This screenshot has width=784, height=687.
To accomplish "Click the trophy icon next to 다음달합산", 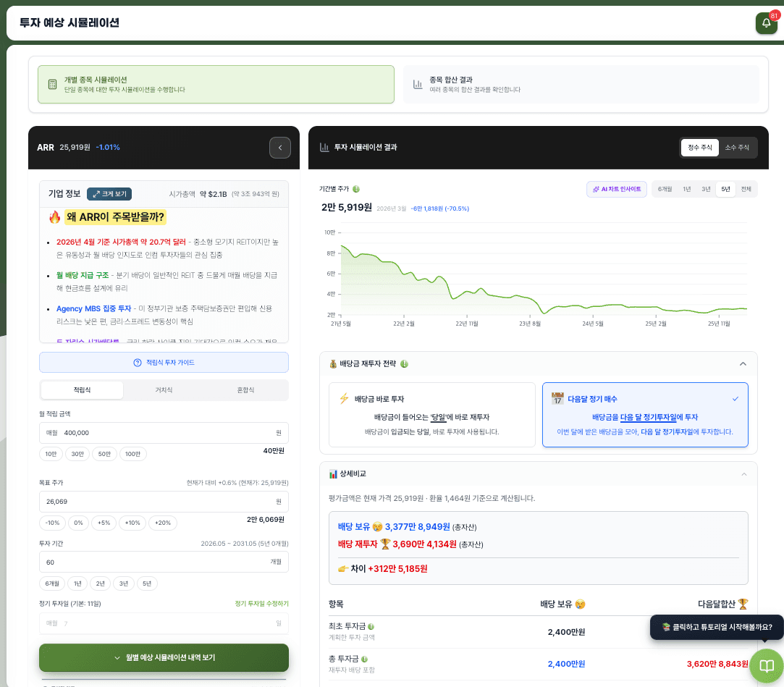I will click(x=743, y=604).
